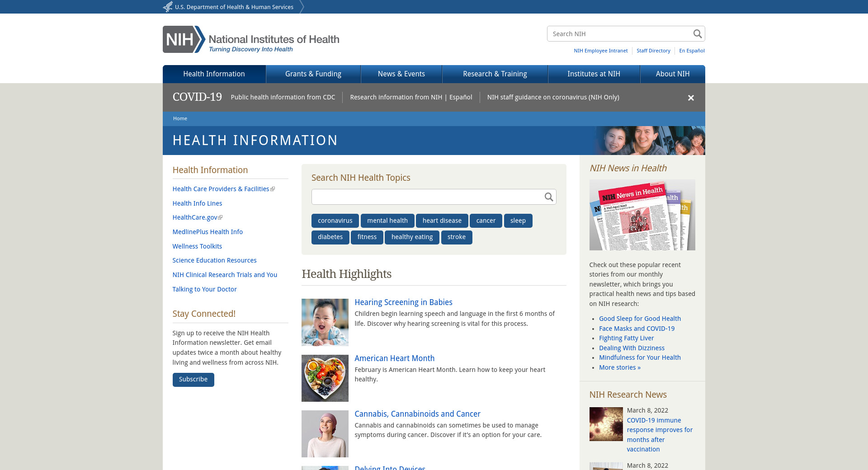Close the COVID-19 banner
Screen dimensions: 868x470
pyautogui.click(x=691, y=98)
